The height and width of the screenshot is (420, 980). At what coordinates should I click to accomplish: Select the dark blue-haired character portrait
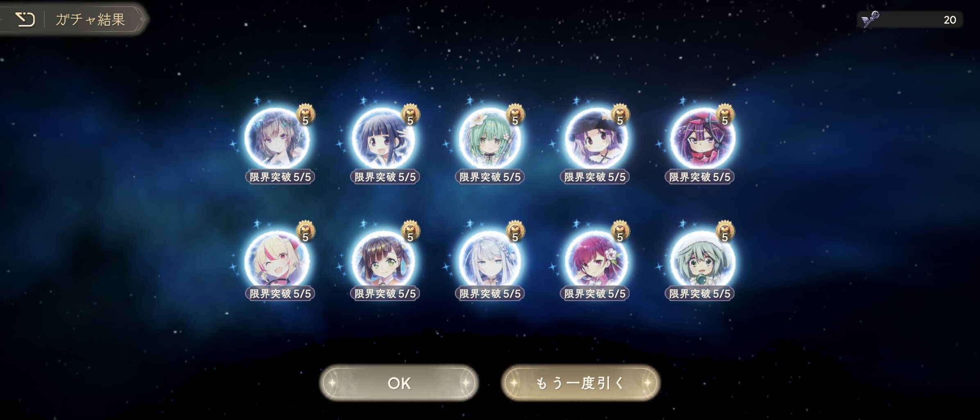tap(383, 139)
